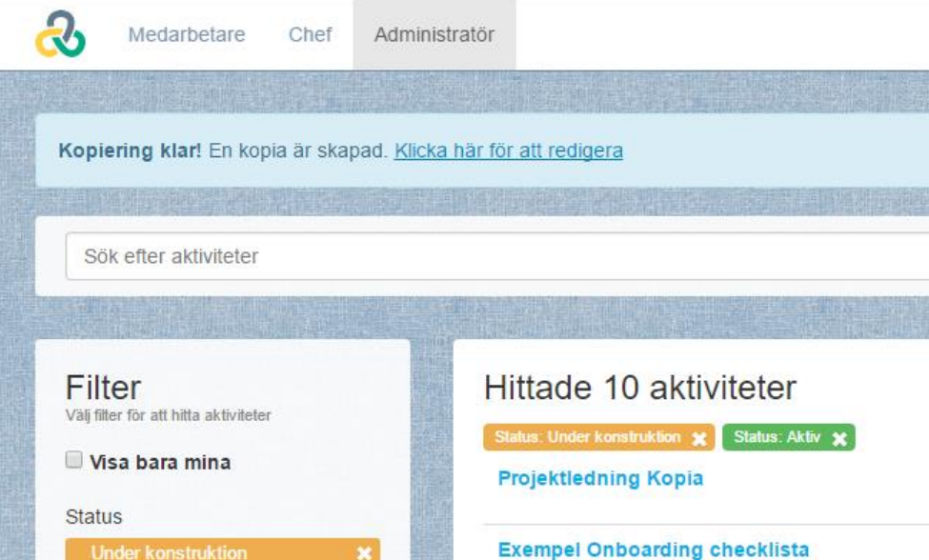Select the Administratör tab
The image size is (929, 560).
click(434, 34)
